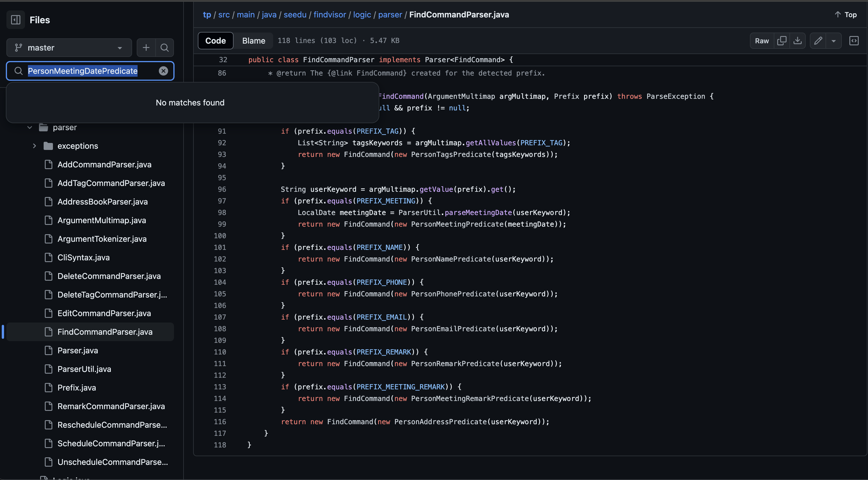
Task: Open AddCommandParser.java file
Action: (104, 164)
